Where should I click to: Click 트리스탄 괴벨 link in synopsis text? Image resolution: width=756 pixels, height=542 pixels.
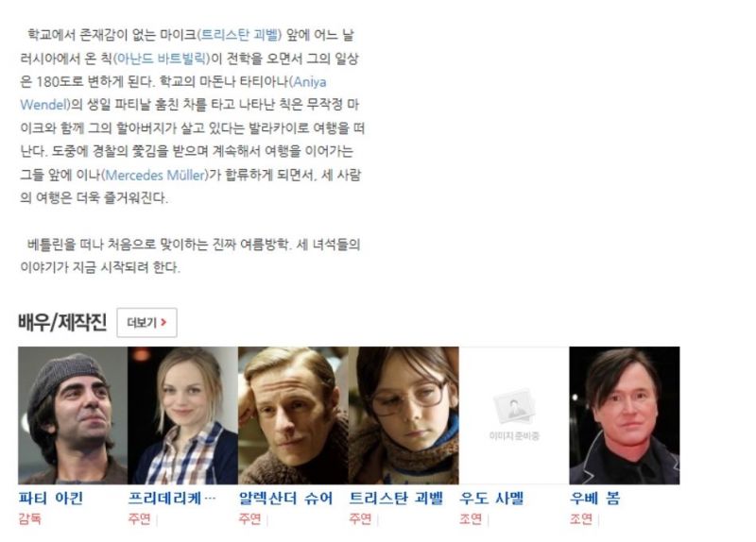[240, 35]
